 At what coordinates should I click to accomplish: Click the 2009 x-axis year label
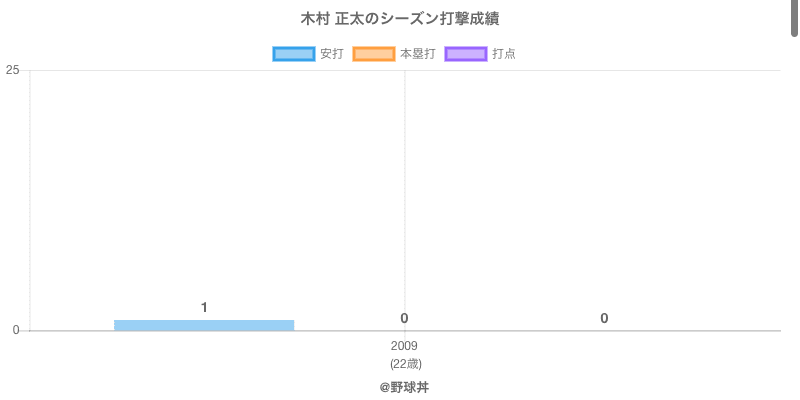click(x=405, y=346)
